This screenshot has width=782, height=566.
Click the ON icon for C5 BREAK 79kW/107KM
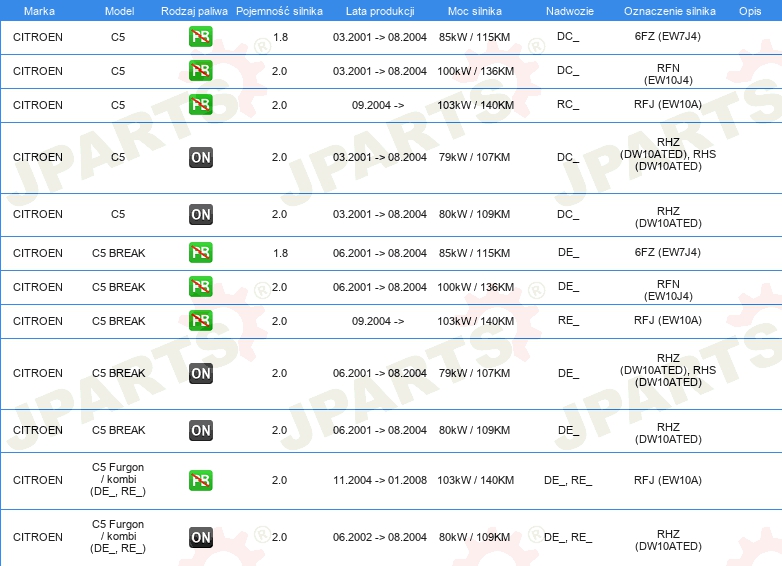pyautogui.click(x=200, y=374)
